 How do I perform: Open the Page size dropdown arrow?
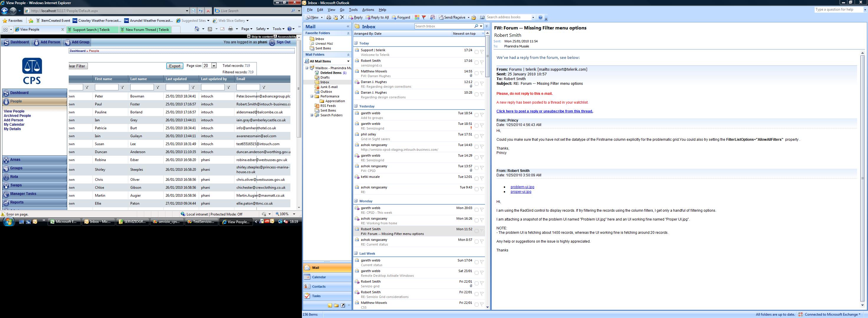click(x=214, y=66)
